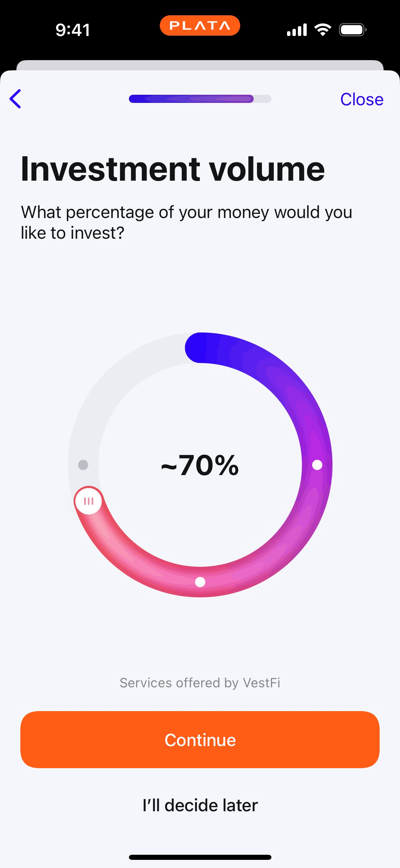Tap the orange PLATA pill in status bar

200,26
